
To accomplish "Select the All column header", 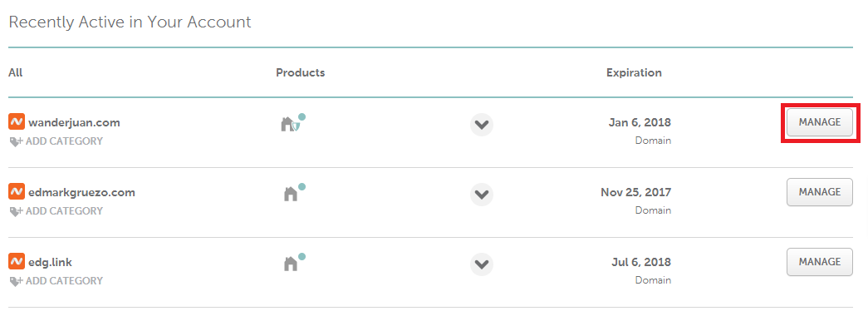I will pos(16,72).
